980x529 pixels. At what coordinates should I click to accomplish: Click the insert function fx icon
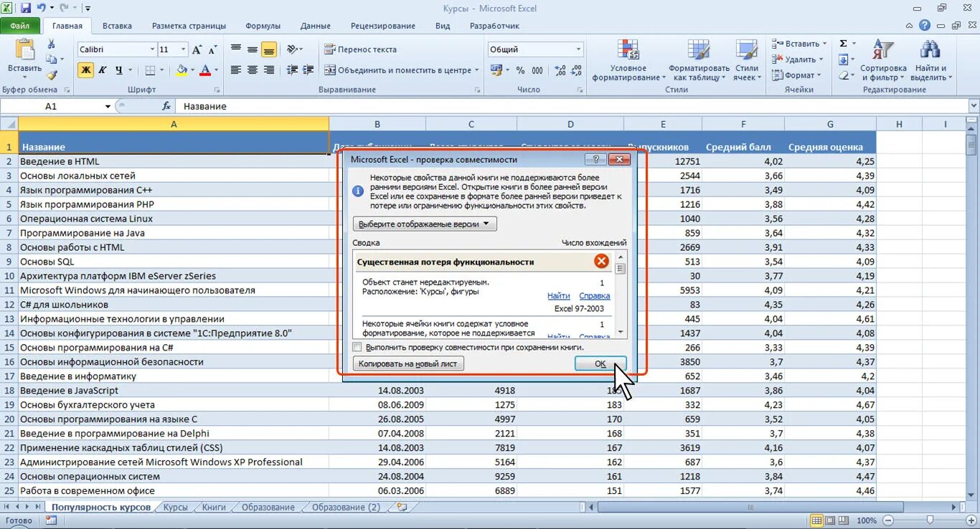click(166, 106)
